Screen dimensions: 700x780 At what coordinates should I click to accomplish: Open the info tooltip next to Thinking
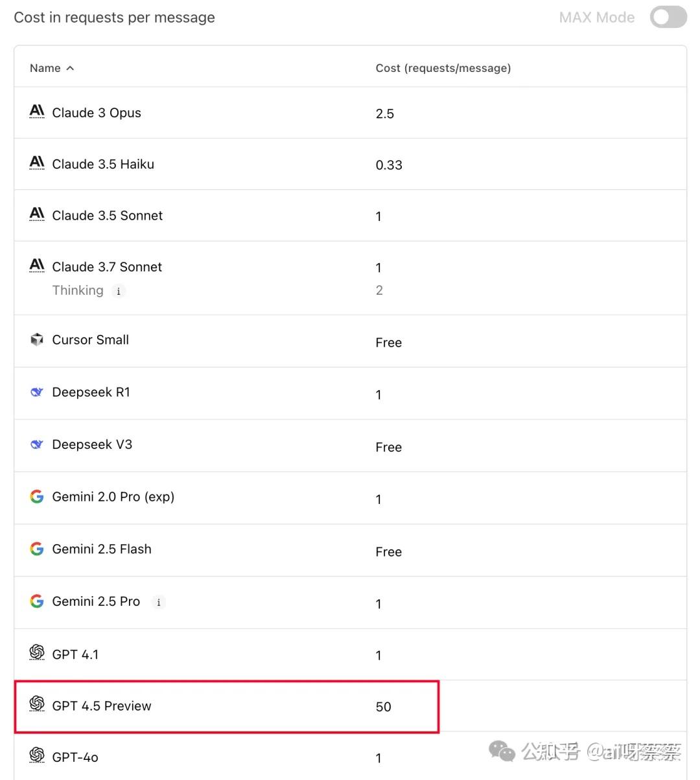coord(118,291)
